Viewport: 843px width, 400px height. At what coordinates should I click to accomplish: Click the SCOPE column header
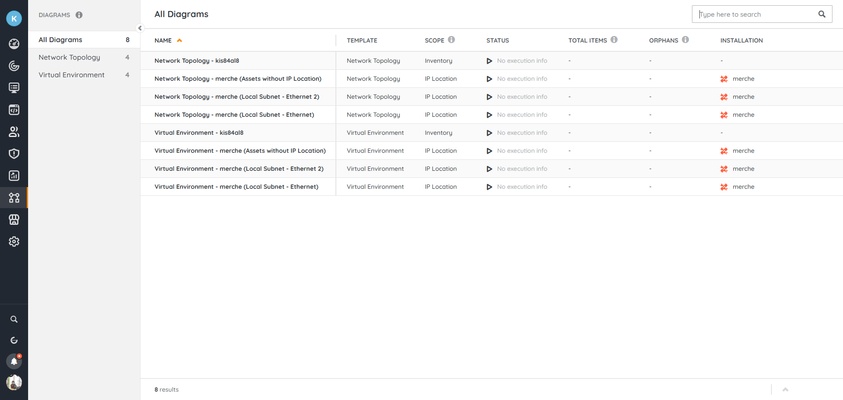434,40
